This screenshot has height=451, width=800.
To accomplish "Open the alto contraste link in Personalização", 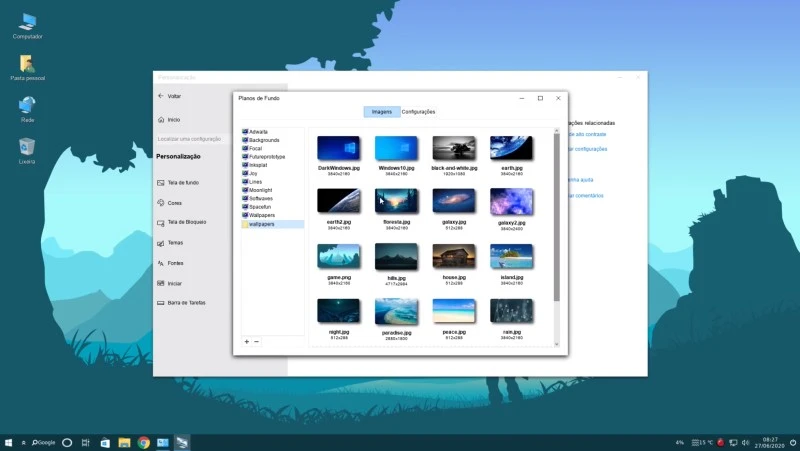I will [588, 134].
